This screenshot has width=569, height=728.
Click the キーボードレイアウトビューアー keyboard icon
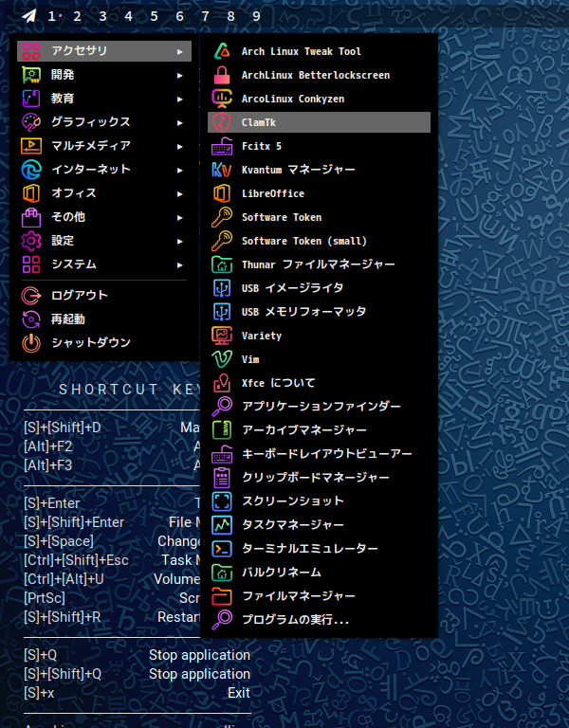[x=222, y=454]
